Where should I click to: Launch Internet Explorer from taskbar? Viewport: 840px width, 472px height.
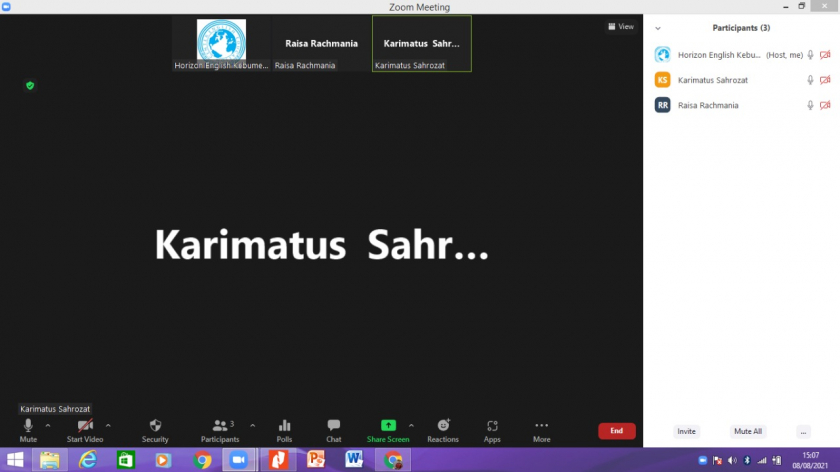[88, 460]
